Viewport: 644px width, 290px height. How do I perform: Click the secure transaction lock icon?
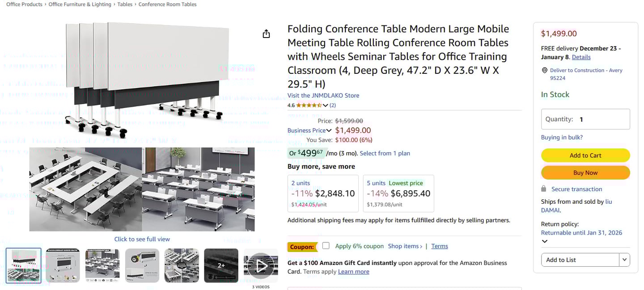544,189
